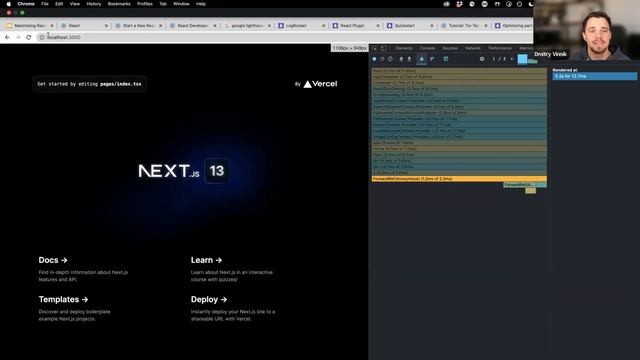Open the Console tab in DevTools
Image resolution: width=640 pixels, height=360 pixels.
coord(427,48)
